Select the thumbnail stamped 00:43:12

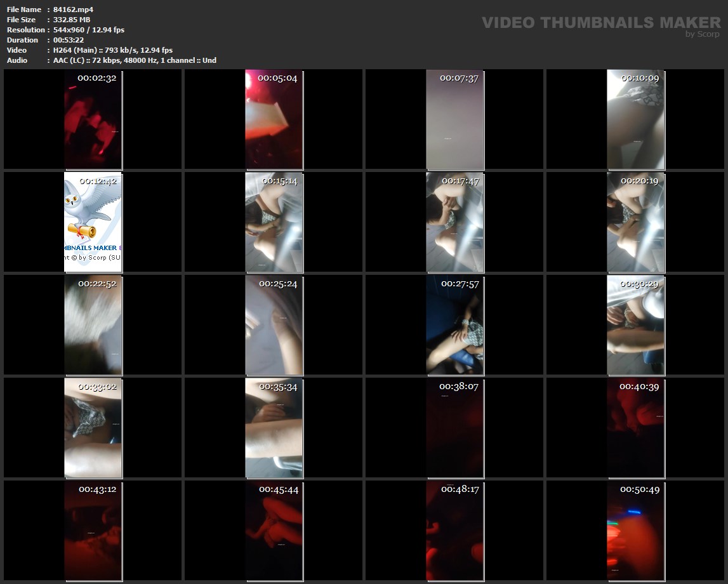click(93, 531)
